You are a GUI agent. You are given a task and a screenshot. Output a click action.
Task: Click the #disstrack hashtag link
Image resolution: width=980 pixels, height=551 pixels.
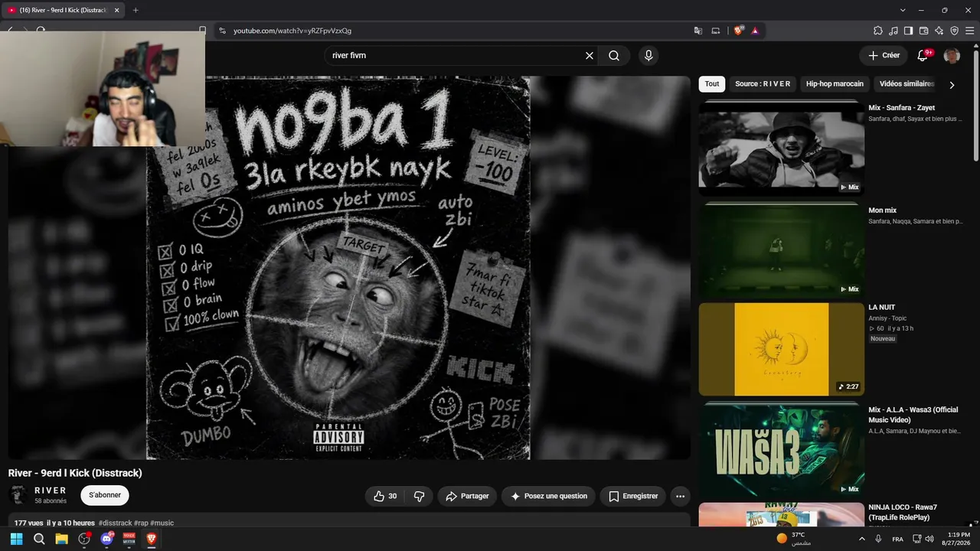coord(116,523)
